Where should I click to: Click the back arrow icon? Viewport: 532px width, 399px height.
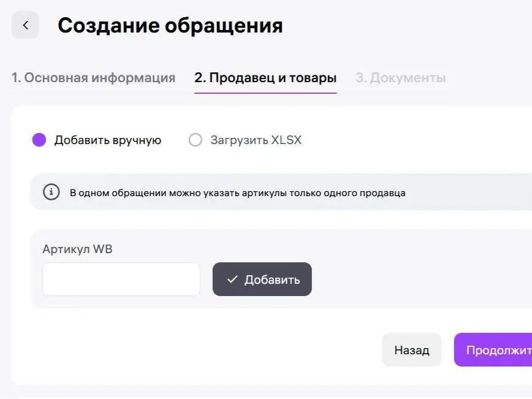[x=25, y=25]
